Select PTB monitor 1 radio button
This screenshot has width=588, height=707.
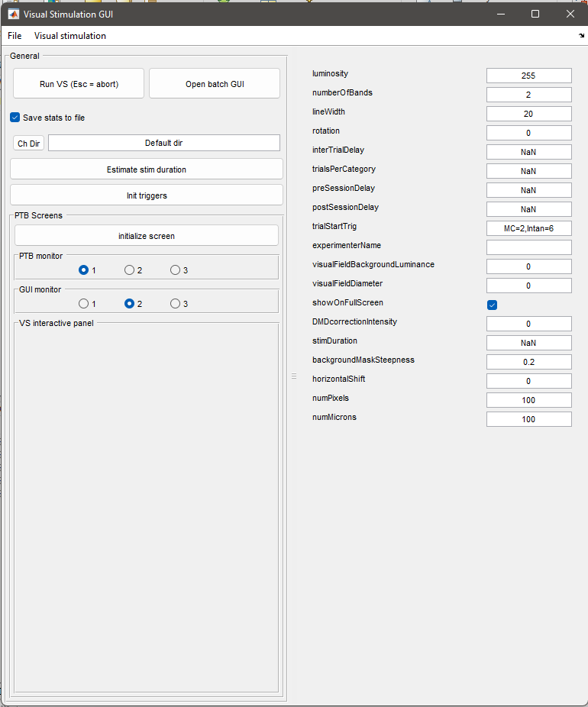pos(83,270)
